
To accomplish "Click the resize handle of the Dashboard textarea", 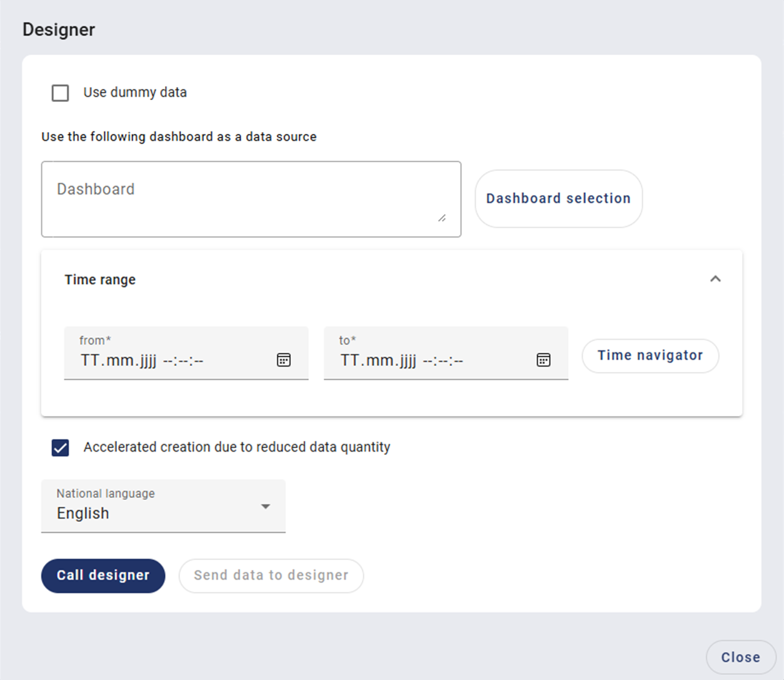I will pyautogui.click(x=442, y=218).
